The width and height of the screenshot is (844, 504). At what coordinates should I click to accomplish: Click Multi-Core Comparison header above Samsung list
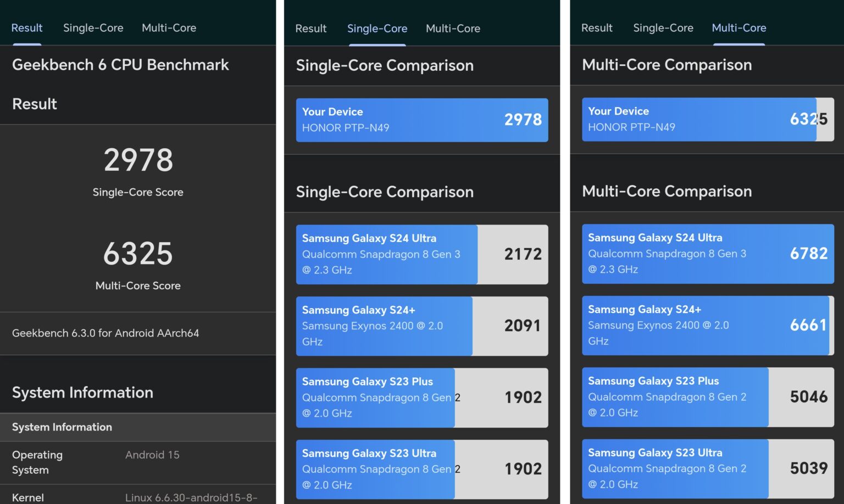pos(667,191)
